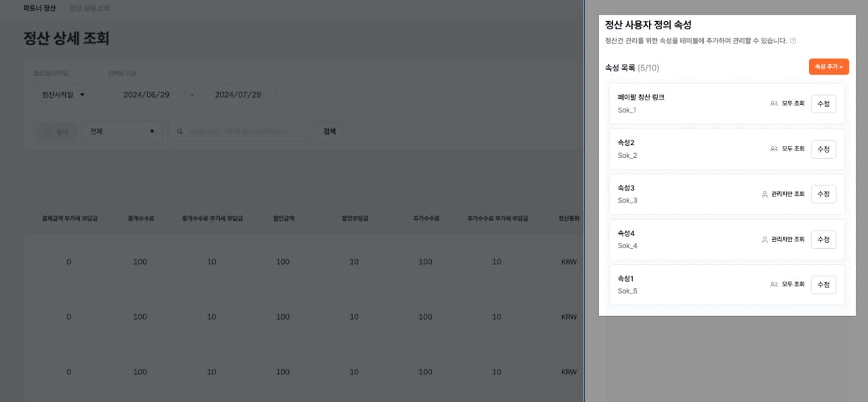Screen dimensions: 868x402
Task: Expand the 전체 filter dropdown
Action: [122, 132]
